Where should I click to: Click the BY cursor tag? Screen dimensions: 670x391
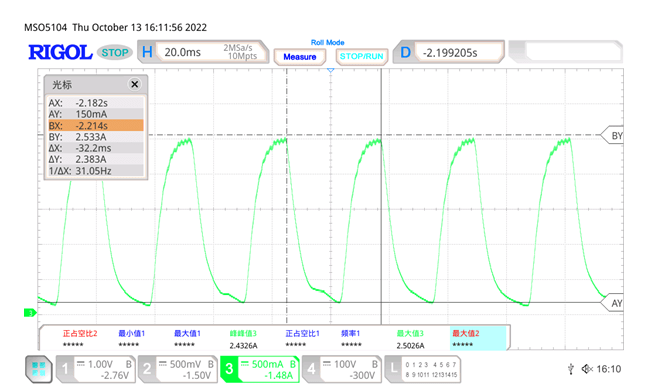(x=612, y=135)
